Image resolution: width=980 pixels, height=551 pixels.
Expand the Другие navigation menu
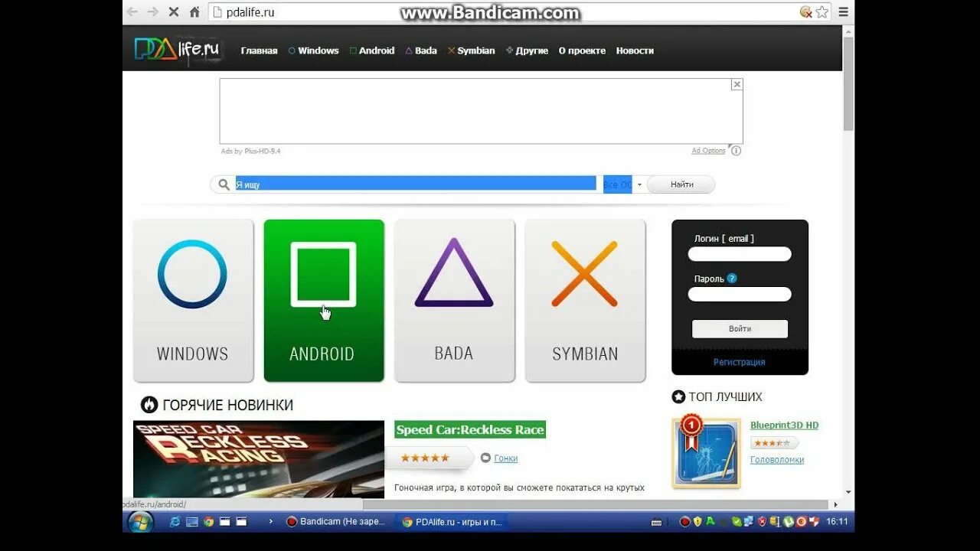pyautogui.click(x=528, y=51)
